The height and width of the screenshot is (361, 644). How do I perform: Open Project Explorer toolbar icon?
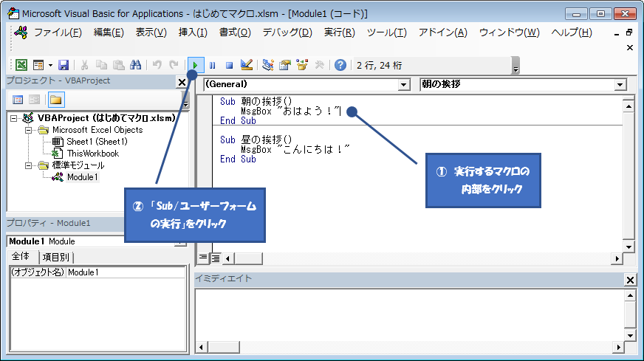coord(268,65)
